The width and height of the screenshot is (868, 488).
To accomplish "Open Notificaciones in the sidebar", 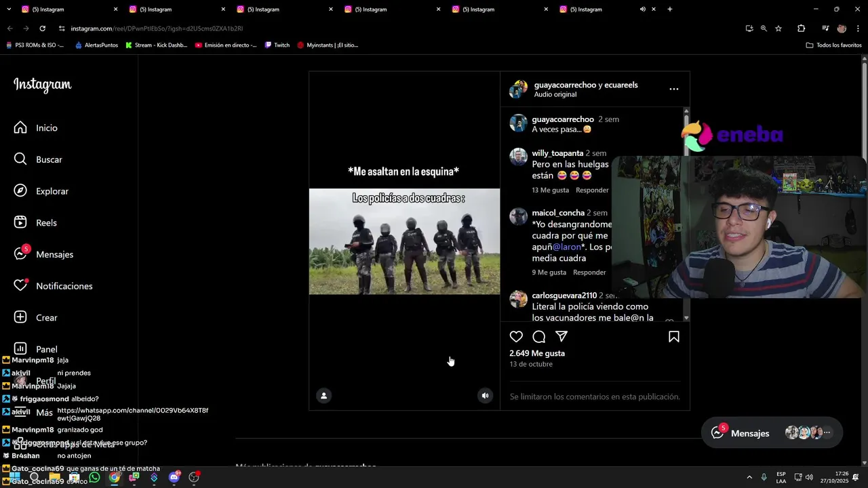I will tap(53, 286).
